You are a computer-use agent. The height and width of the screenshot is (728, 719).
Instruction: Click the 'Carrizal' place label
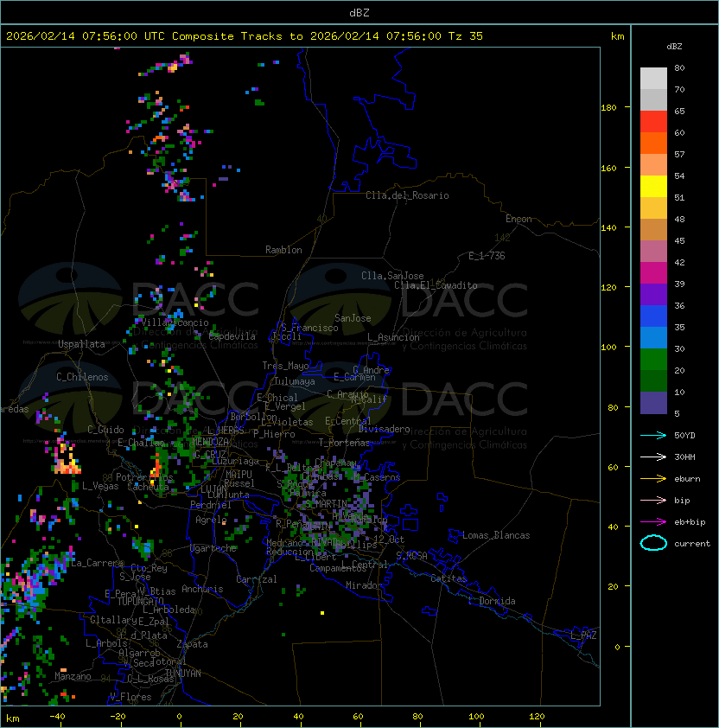(x=257, y=579)
